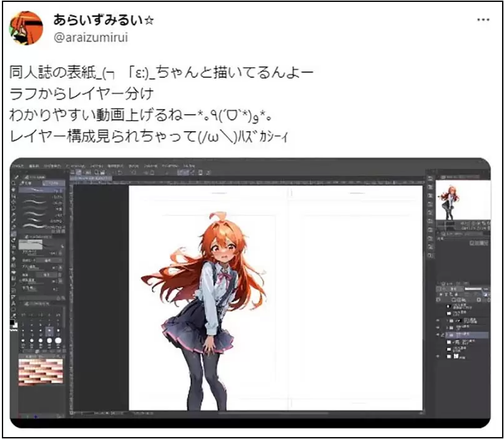Toggle the eye icon of the highlighted layer
The image size is (504, 439).
438,335
